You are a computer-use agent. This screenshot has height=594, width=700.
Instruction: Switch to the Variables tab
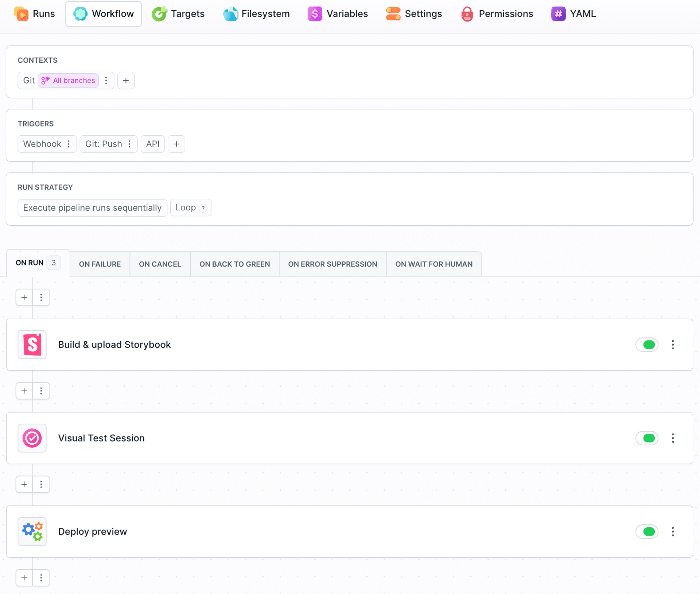coord(338,14)
